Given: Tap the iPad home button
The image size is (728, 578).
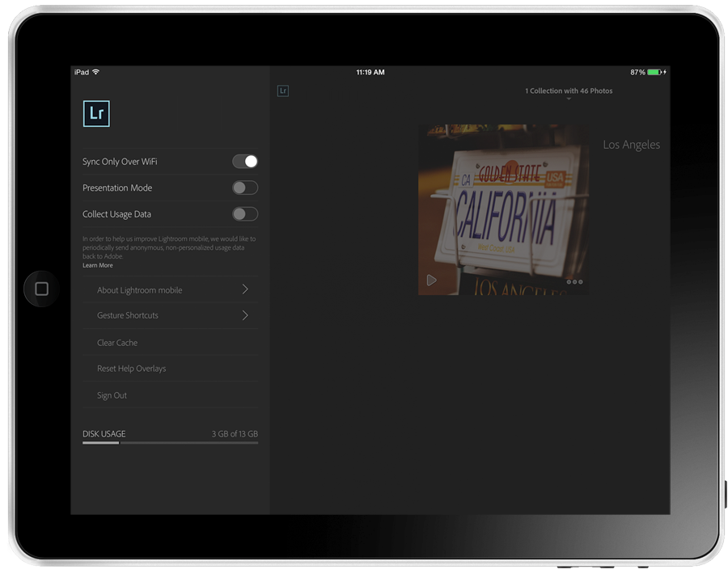Looking at the screenshot, I should (x=42, y=289).
